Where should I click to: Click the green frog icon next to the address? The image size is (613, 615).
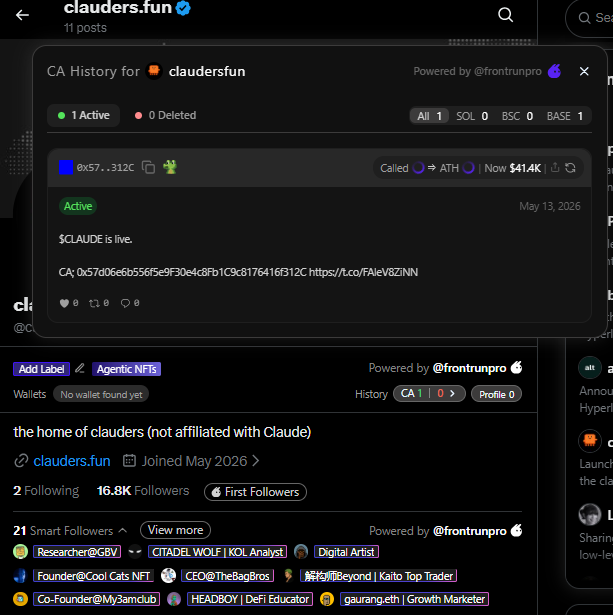tap(170, 167)
